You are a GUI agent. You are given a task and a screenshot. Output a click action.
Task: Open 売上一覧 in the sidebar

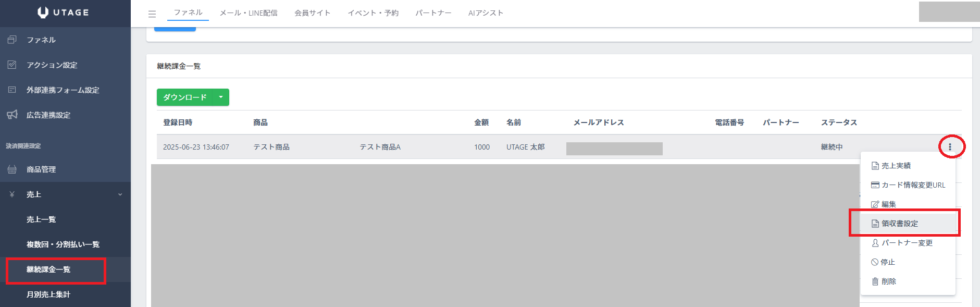(65, 219)
